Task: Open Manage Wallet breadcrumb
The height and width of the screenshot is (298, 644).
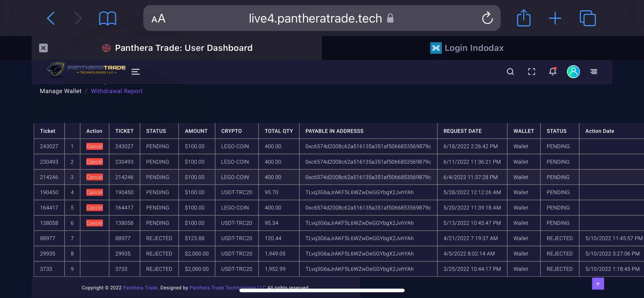Action: pos(61,91)
